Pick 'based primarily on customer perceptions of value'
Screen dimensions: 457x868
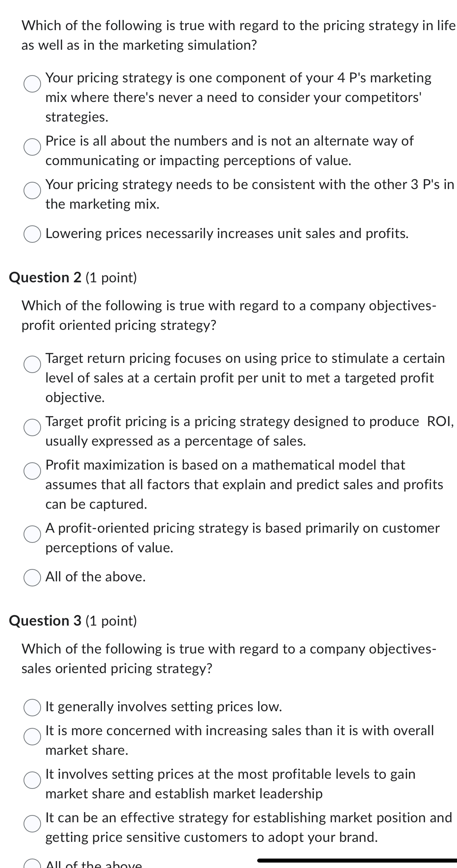32,534
